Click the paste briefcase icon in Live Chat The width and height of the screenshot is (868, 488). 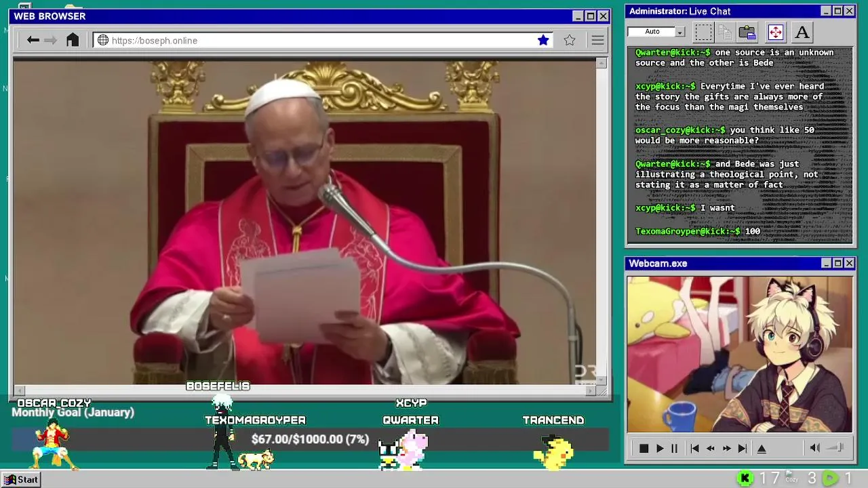pos(747,32)
